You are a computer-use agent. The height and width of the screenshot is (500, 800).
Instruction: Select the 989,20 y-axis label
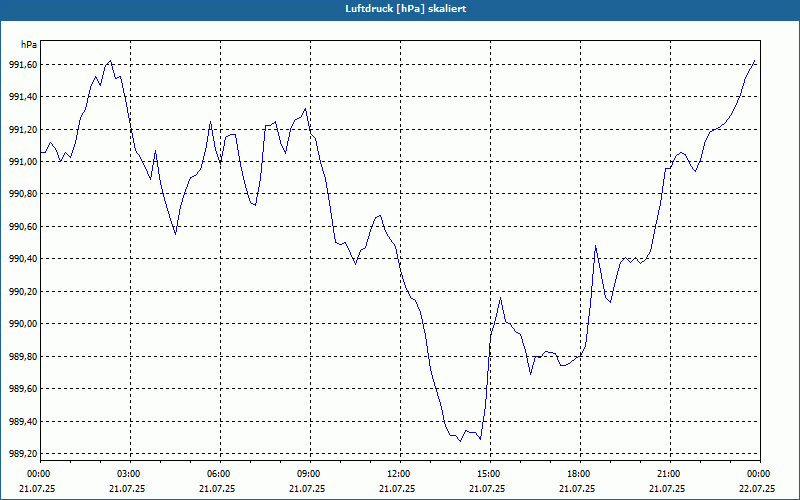23,454
